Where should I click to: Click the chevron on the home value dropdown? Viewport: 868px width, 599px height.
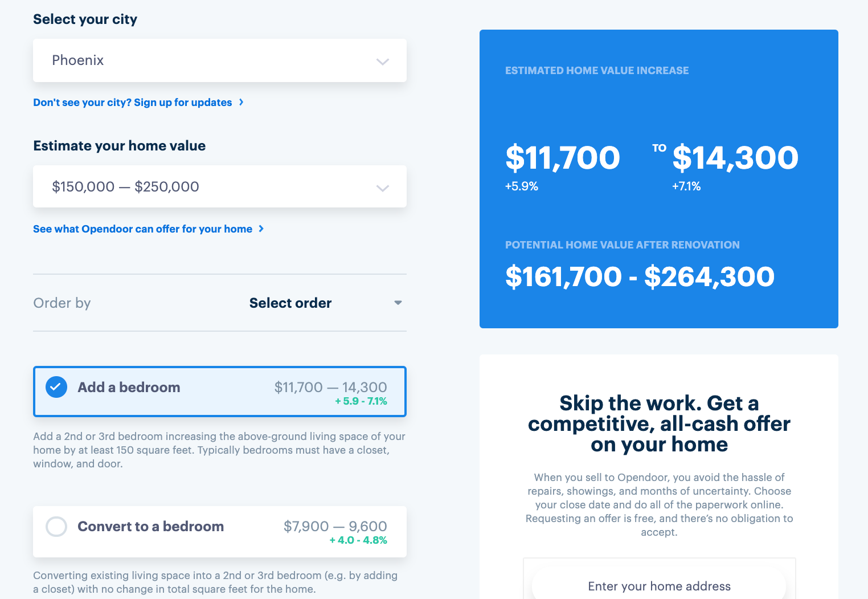(x=382, y=187)
